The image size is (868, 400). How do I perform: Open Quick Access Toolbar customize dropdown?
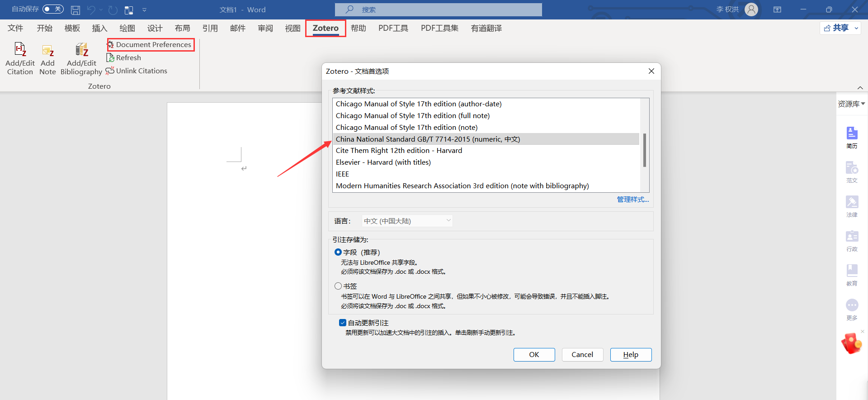(144, 10)
